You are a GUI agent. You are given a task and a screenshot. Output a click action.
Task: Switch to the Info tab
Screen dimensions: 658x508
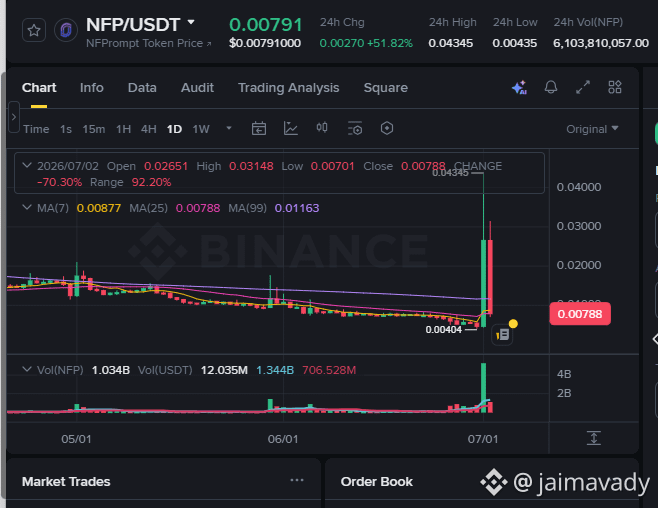coord(92,88)
